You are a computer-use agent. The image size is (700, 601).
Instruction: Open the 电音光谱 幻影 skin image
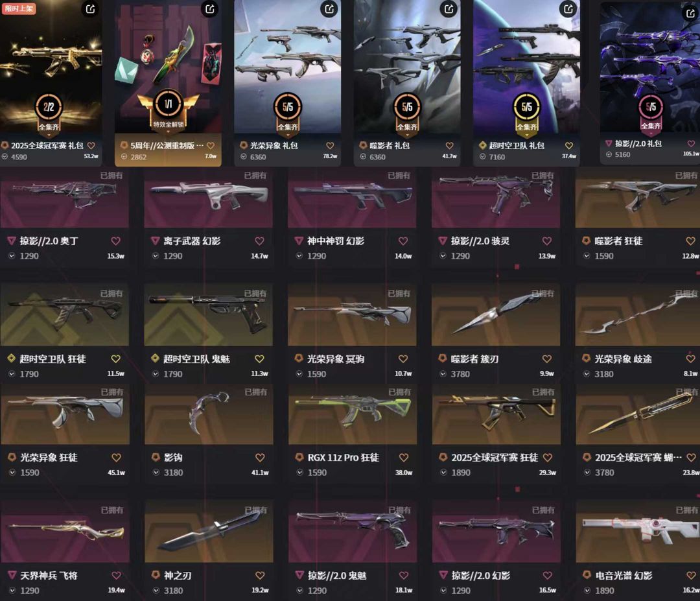[x=638, y=532]
